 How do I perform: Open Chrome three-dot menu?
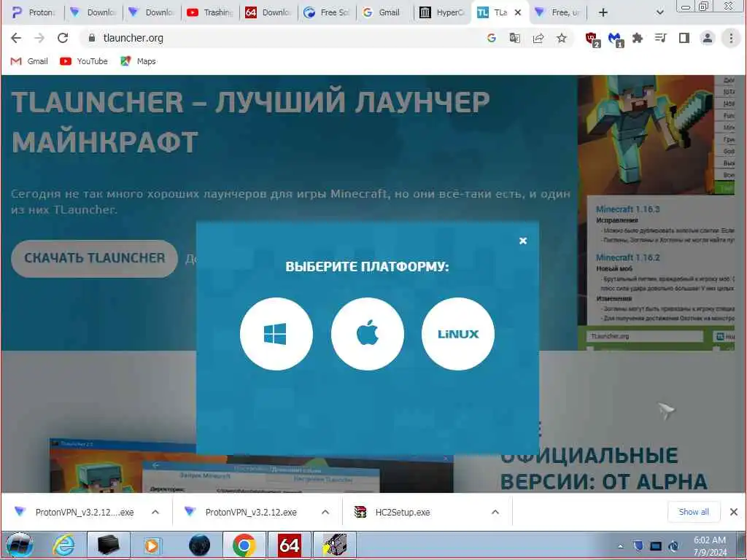click(x=731, y=38)
